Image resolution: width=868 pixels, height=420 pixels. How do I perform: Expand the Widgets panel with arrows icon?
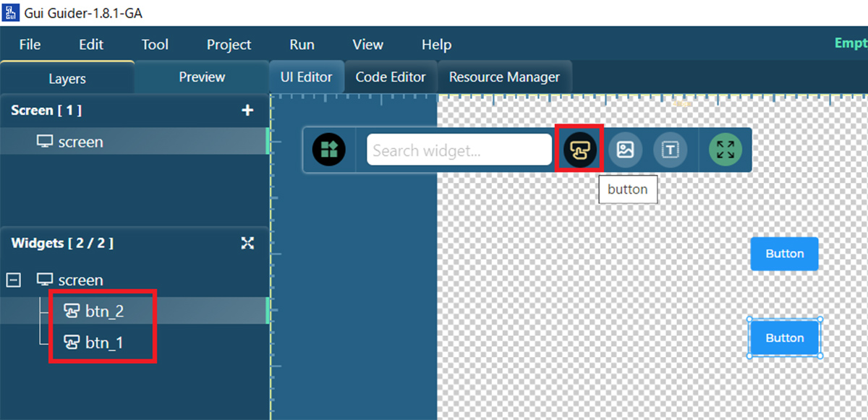point(247,243)
